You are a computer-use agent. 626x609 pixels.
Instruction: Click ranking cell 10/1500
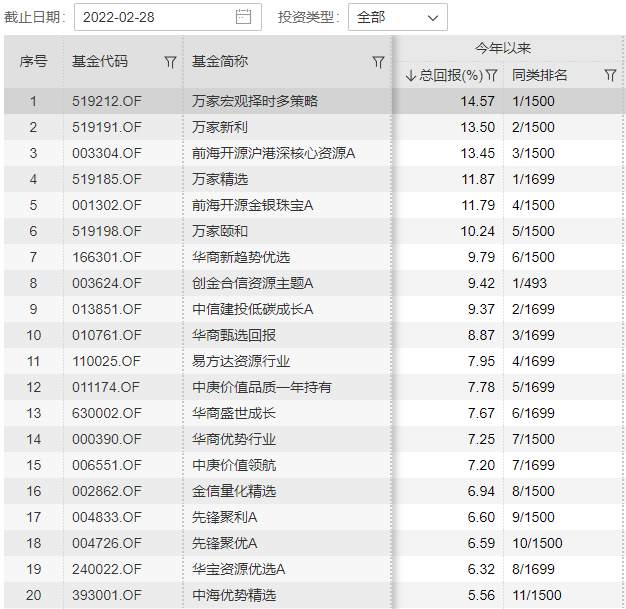(537, 543)
